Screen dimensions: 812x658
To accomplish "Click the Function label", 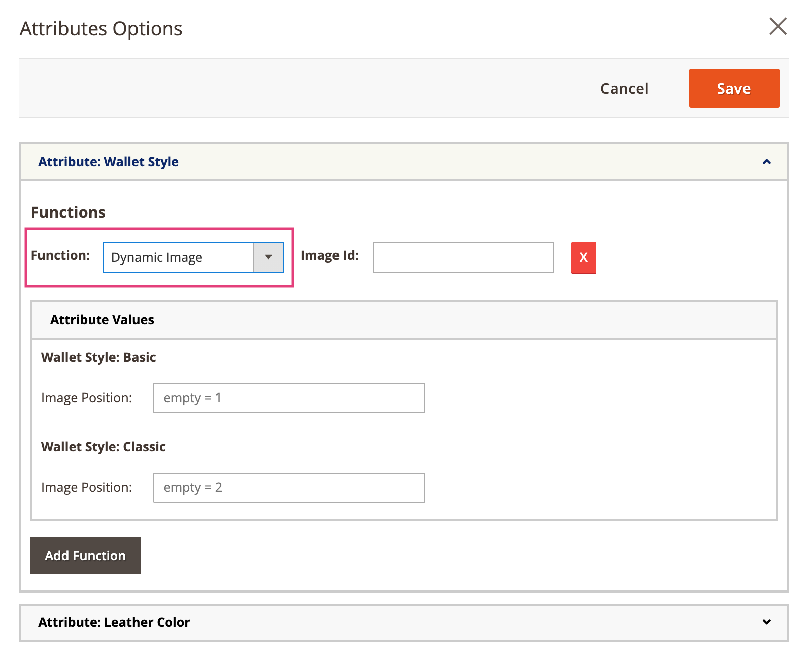I will coord(60,256).
